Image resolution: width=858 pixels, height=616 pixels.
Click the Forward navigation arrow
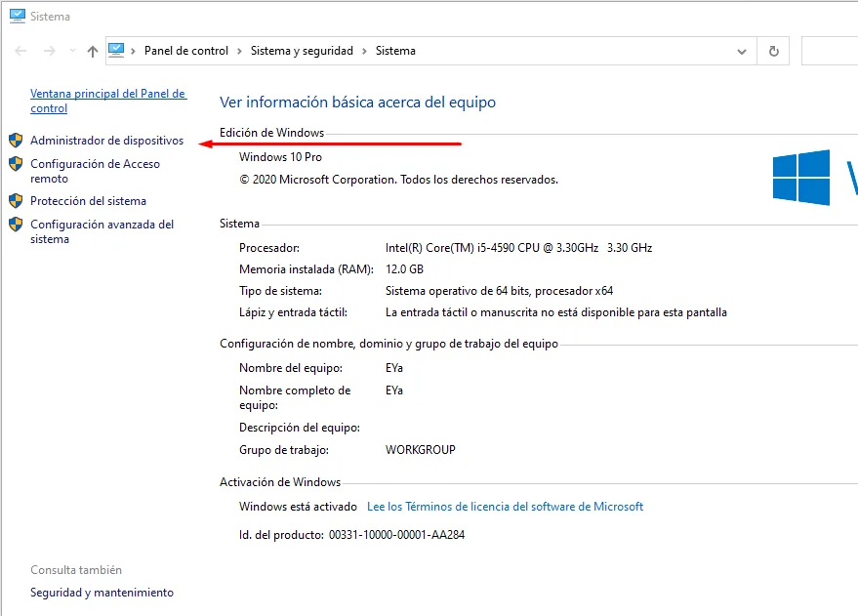[x=50, y=51]
